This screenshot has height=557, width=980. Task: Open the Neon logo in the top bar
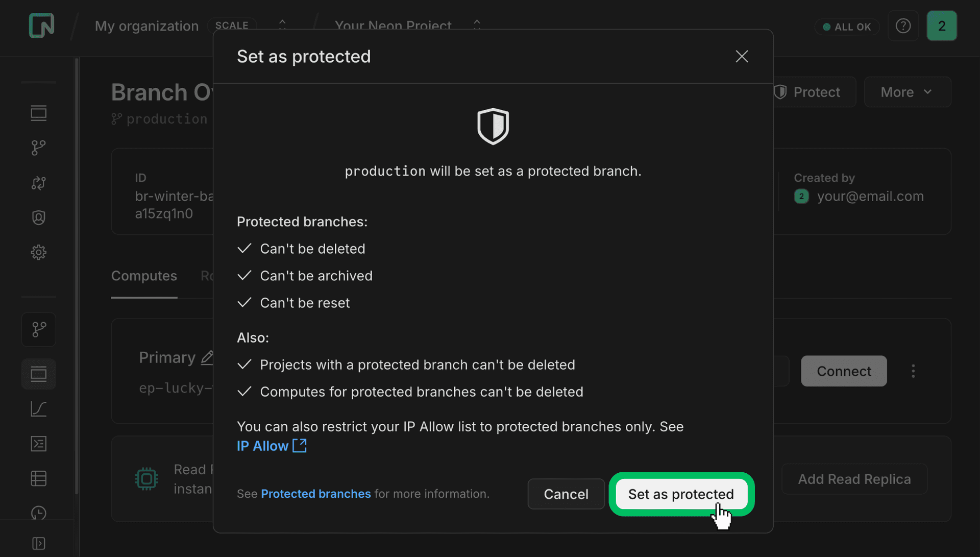(41, 26)
